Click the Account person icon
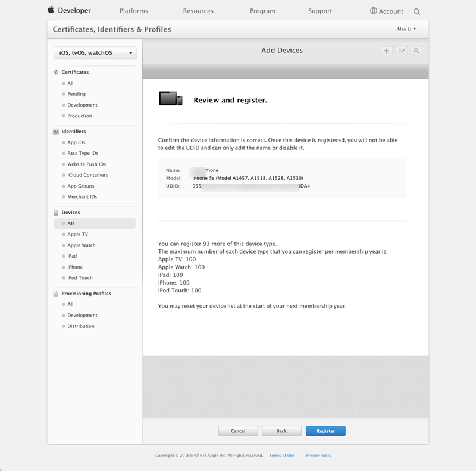 [x=374, y=11]
